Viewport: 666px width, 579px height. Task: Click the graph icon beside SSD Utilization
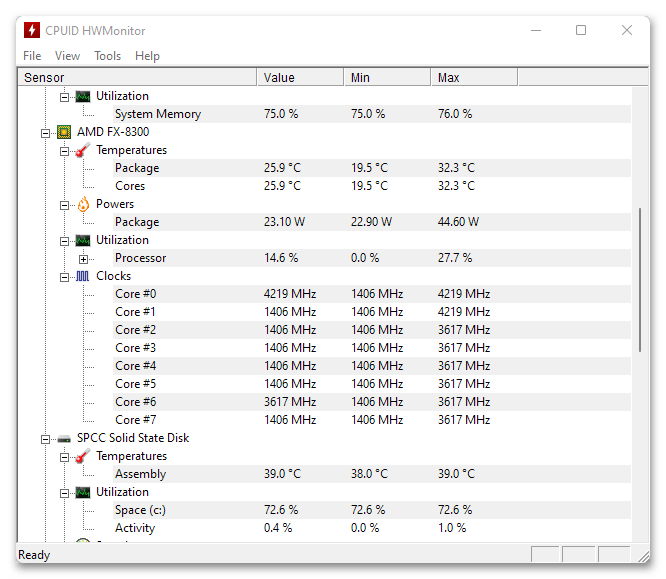pos(83,492)
